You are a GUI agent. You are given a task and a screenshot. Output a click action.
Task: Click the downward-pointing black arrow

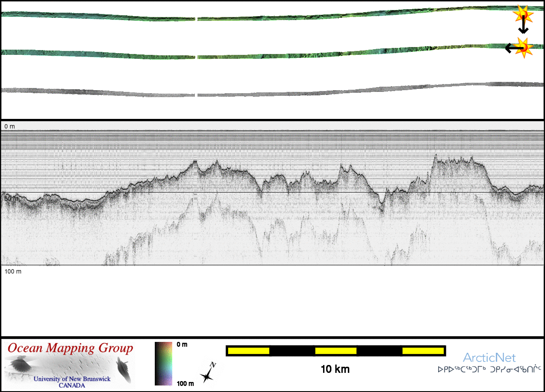(523, 27)
